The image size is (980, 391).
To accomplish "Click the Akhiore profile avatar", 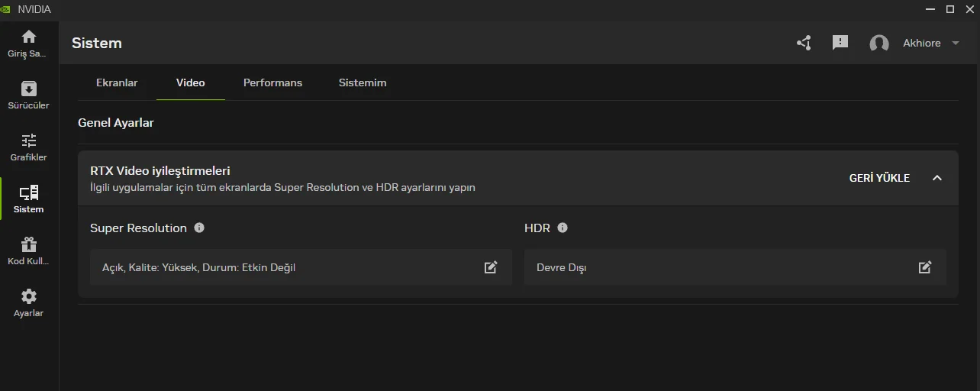I will pyautogui.click(x=879, y=44).
